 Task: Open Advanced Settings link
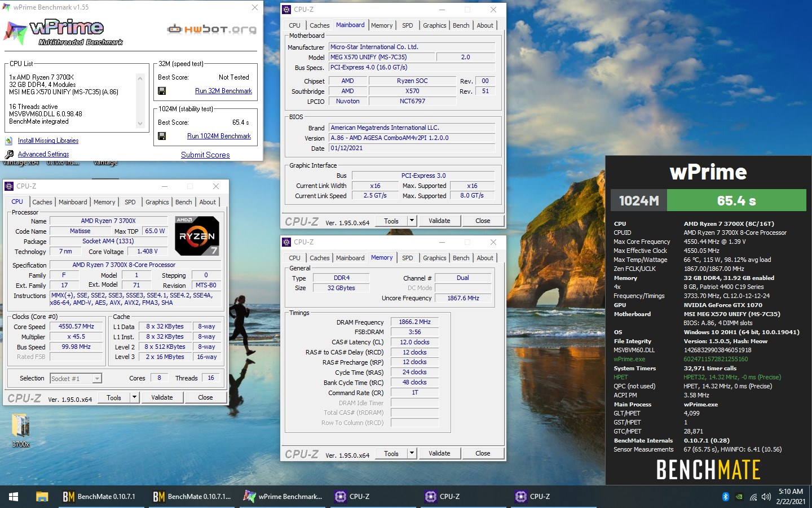click(43, 154)
